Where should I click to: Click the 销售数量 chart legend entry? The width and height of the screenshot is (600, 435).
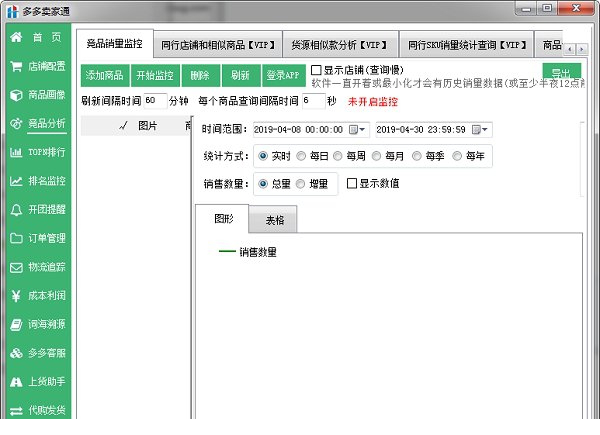[248, 252]
